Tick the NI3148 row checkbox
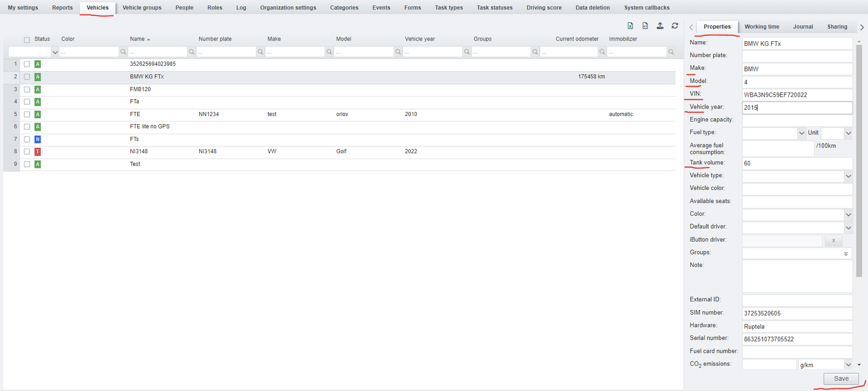This screenshot has width=868, height=392. tap(27, 151)
